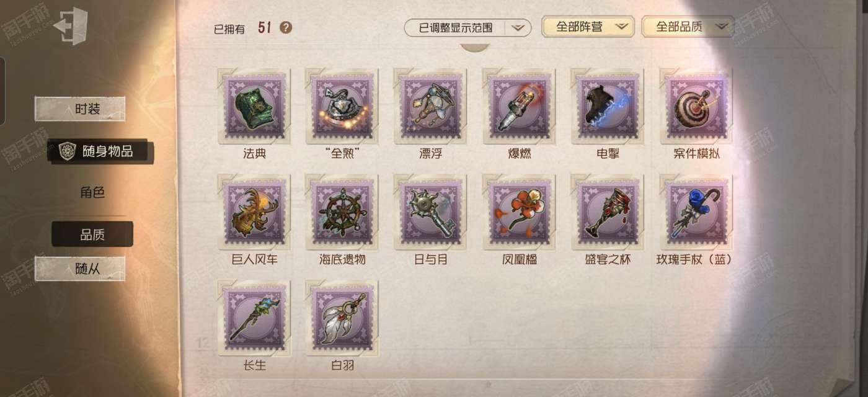Click the exit door icon

point(70,26)
